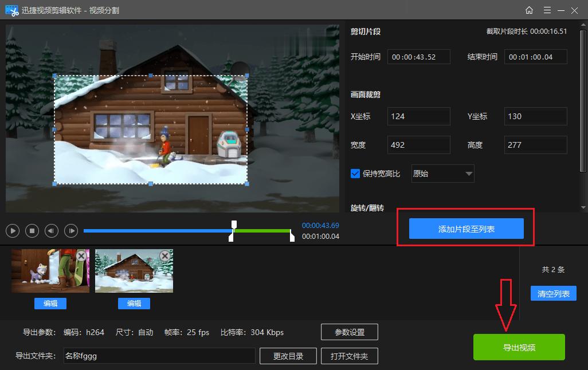Edit the first clip via 编辑 button
Viewport: 588px width, 370px height.
tap(50, 303)
